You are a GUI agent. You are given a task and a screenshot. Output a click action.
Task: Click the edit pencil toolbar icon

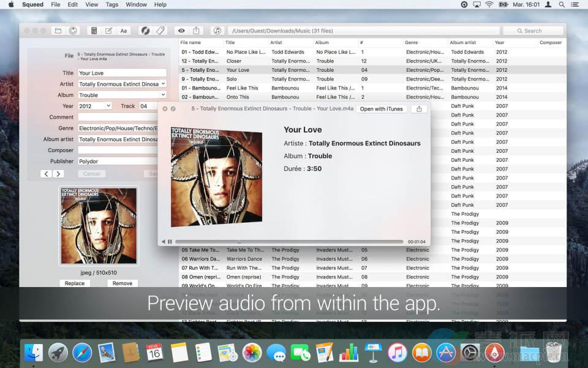click(108, 31)
